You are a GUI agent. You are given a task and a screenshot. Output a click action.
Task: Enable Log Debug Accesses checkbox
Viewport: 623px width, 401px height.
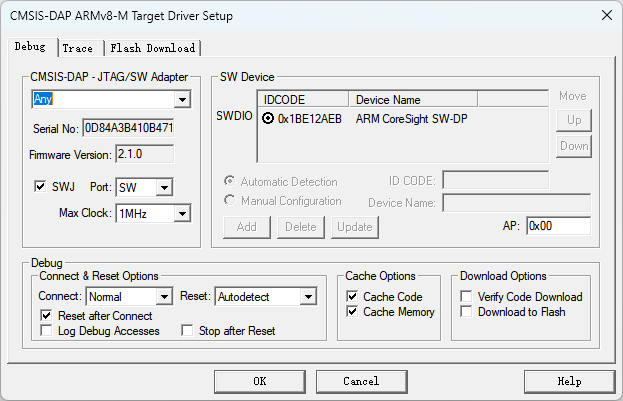tap(46, 330)
